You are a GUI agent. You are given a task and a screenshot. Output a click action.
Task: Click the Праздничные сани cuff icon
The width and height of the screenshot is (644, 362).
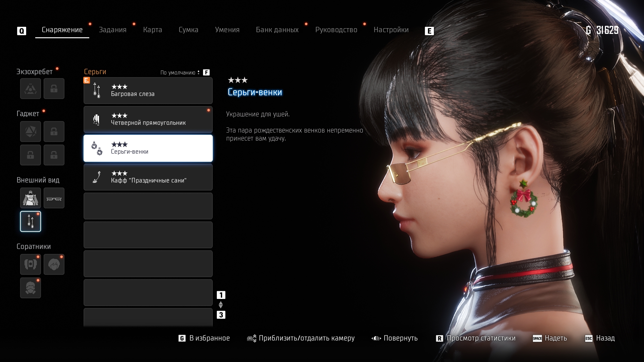[x=97, y=177]
